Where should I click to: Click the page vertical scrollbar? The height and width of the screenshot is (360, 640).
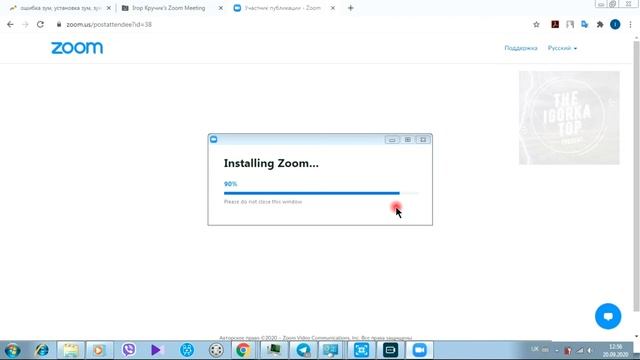[636, 176]
